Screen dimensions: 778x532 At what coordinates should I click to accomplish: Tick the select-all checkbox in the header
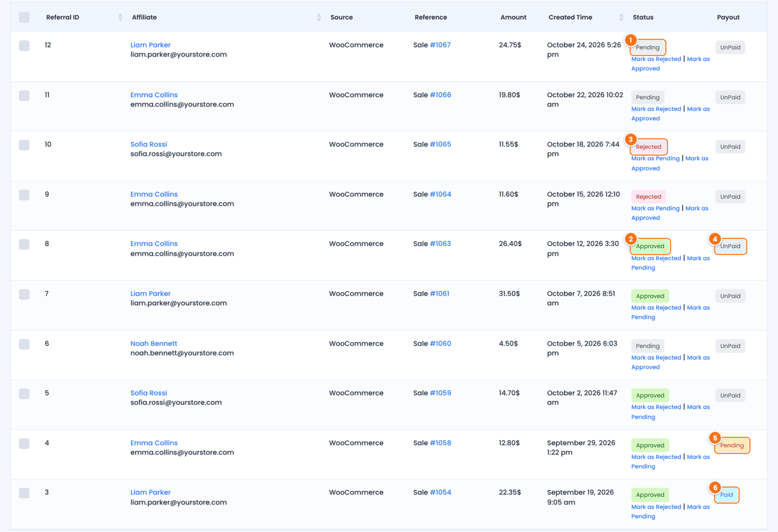(x=24, y=17)
